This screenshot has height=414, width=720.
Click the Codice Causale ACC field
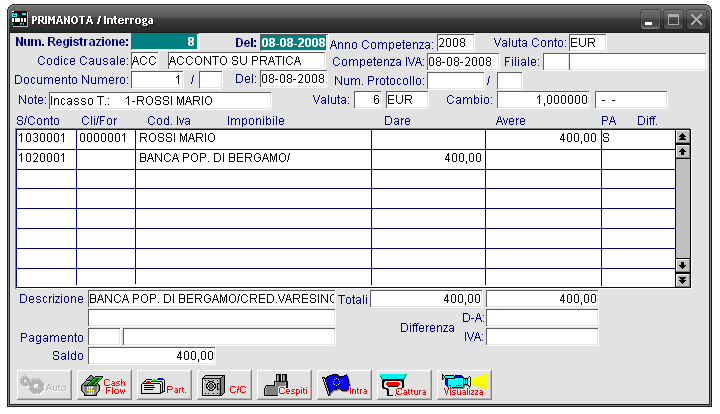coord(145,61)
